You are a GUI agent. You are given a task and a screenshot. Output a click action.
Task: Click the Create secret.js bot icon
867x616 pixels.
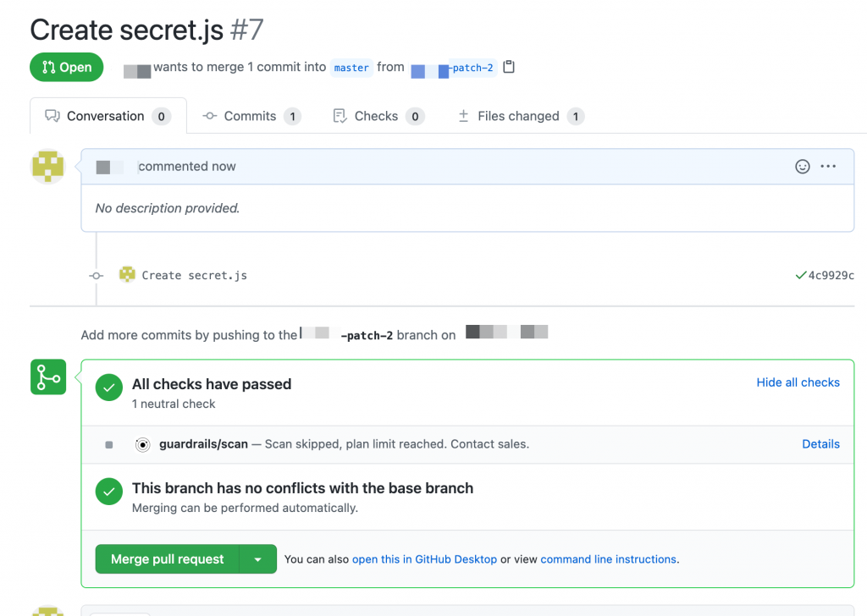coord(127,274)
